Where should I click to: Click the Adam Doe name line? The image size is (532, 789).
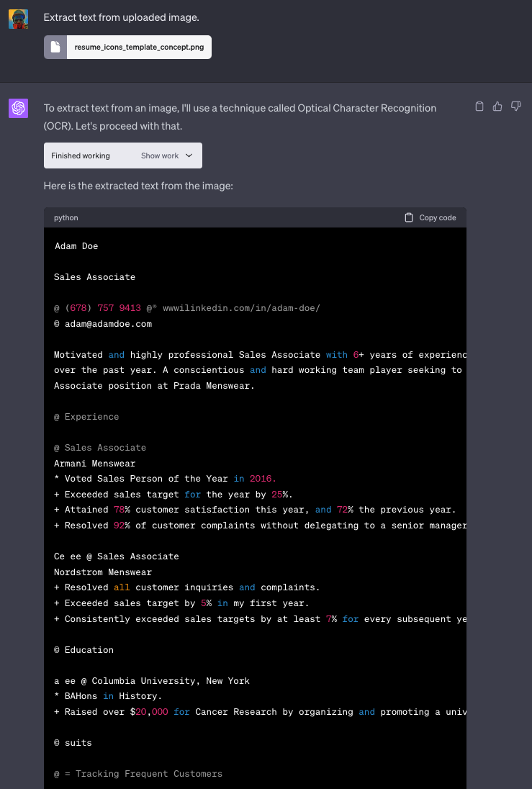pyautogui.click(x=76, y=246)
